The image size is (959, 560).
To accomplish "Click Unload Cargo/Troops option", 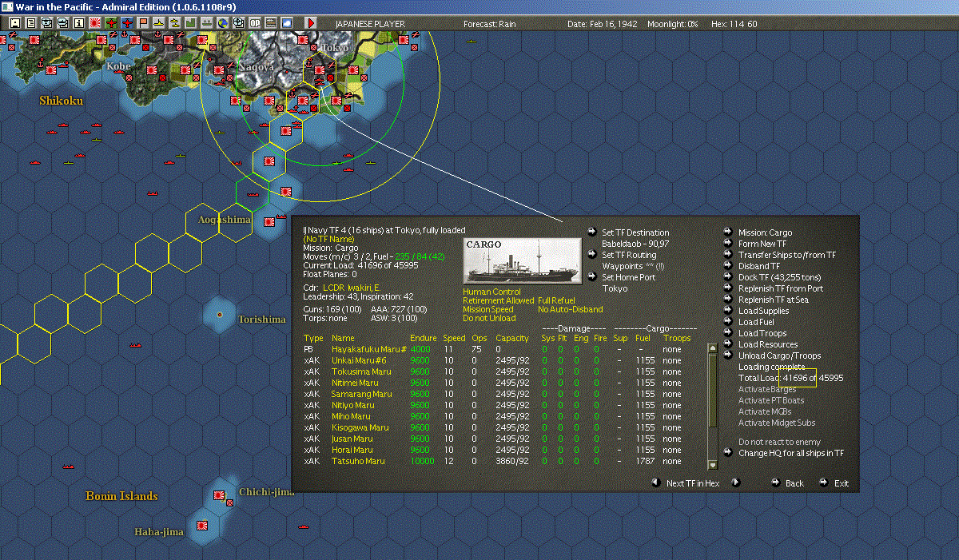I will point(779,355).
